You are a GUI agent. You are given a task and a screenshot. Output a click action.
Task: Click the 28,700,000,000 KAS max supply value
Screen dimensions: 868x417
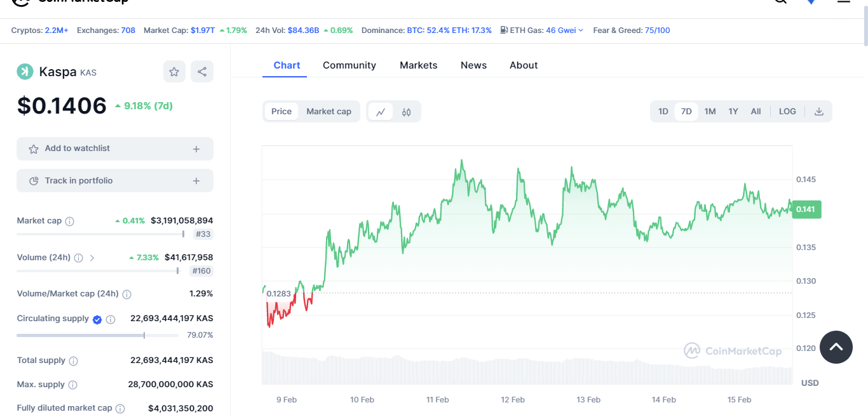170,385
